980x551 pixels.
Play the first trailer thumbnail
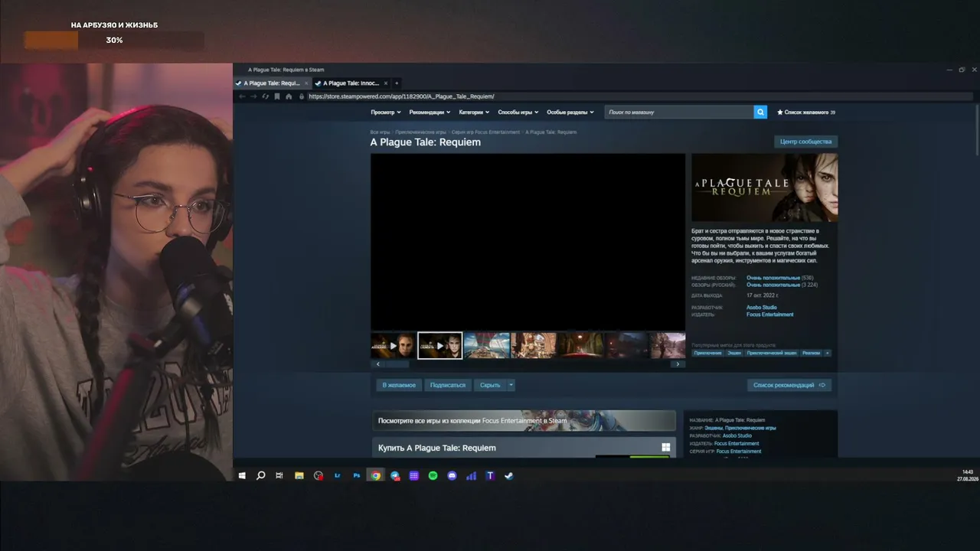point(394,346)
